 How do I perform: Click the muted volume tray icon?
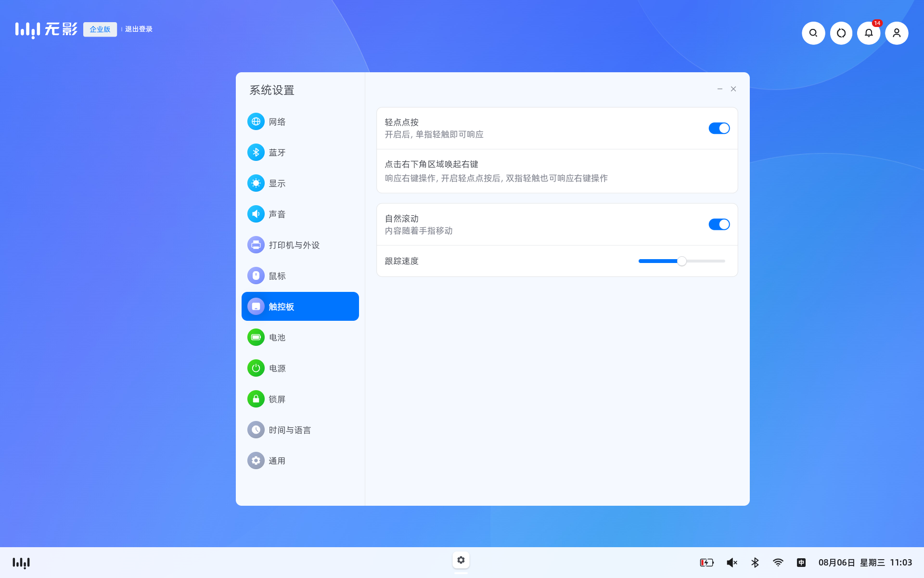[x=732, y=563]
